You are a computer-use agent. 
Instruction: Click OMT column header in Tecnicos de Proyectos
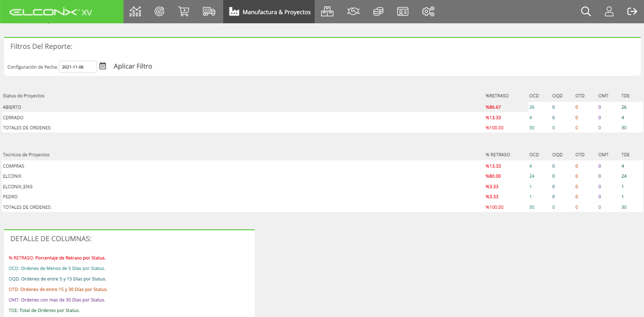tap(603, 154)
